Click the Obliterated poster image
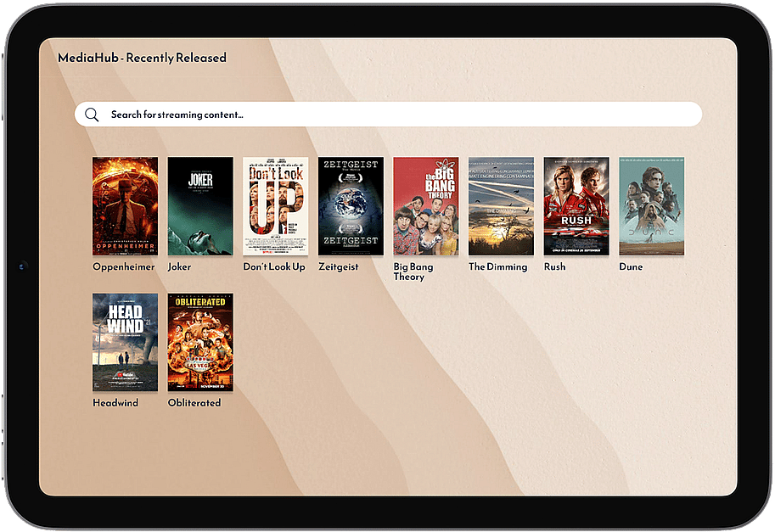The image size is (775, 532). point(200,342)
